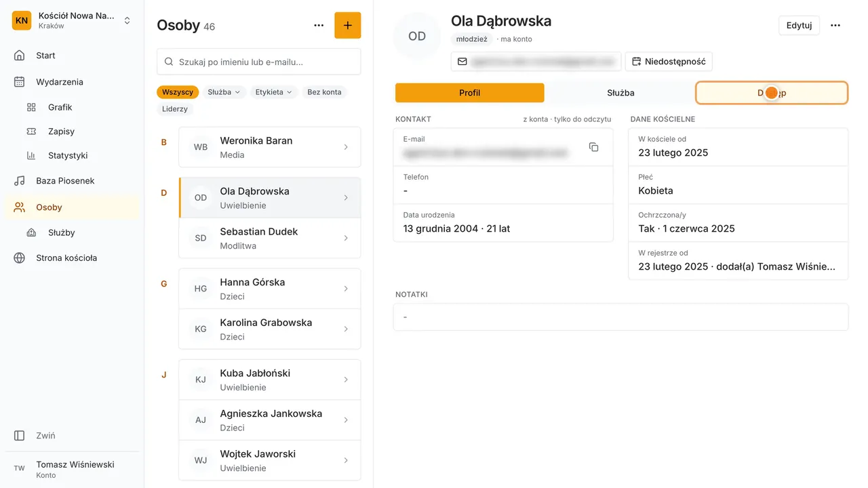
Task: Click the Ochrzczona/y value Tak · 1 czerwca 2025
Action: tap(686, 228)
